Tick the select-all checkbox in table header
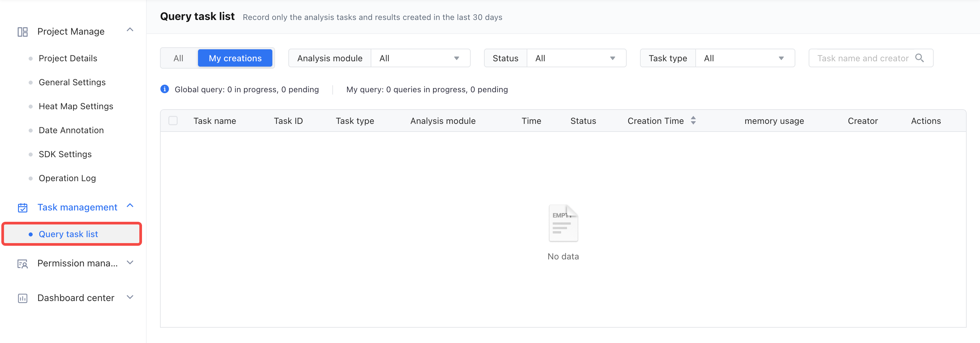The height and width of the screenshot is (343, 980). tap(173, 121)
